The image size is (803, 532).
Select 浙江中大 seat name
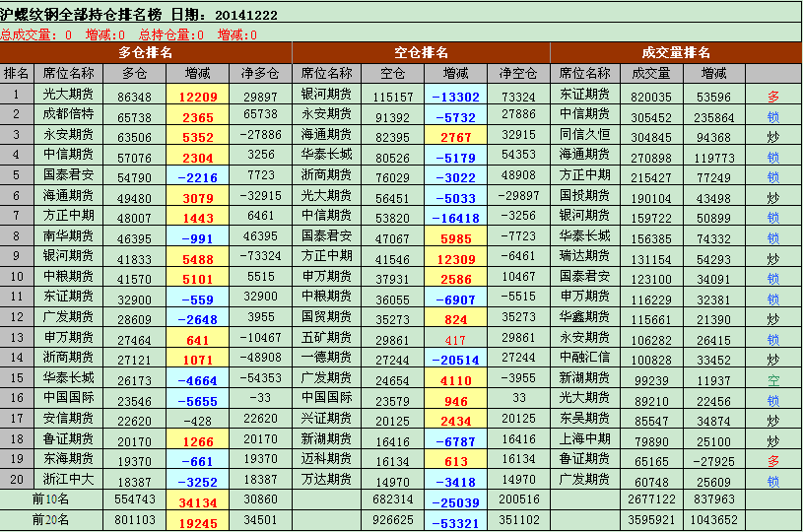click(x=68, y=479)
